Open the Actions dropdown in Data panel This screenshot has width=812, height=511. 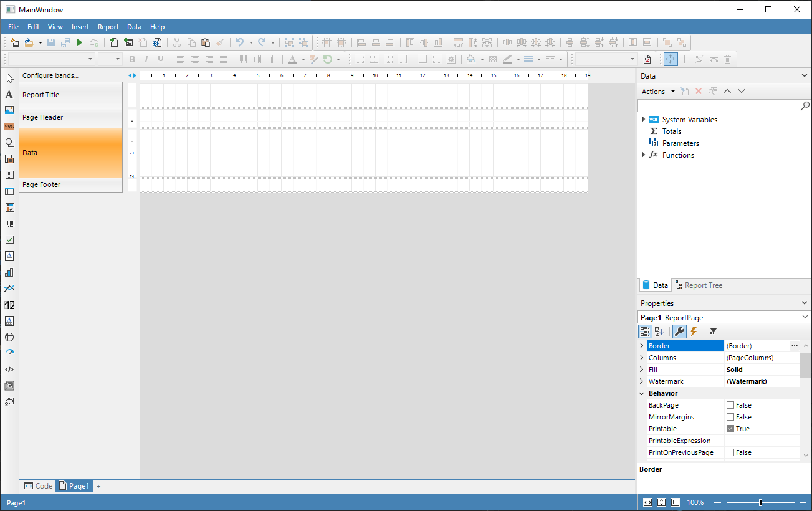[x=657, y=92]
